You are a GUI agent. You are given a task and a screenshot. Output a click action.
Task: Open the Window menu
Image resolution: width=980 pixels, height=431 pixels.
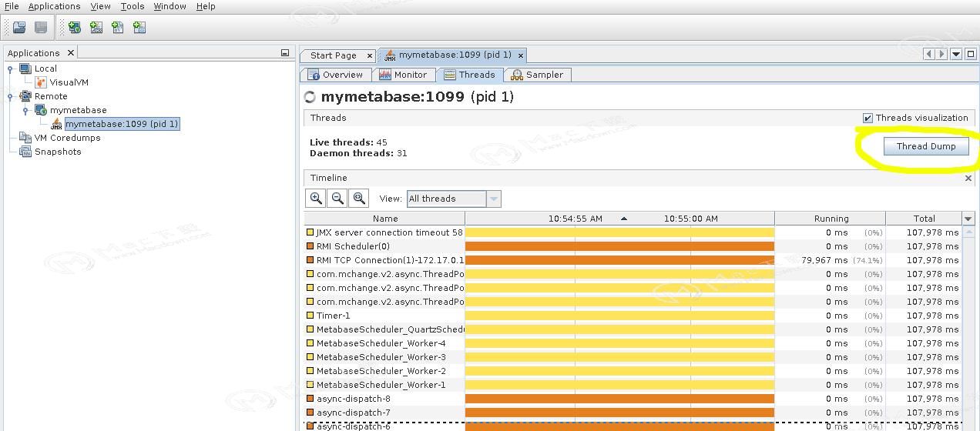click(x=169, y=6)
